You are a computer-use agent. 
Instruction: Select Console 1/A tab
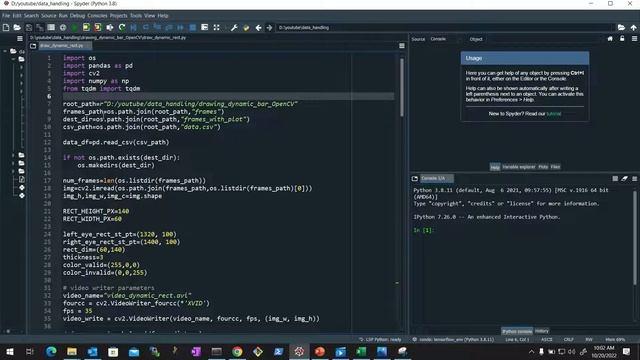tap(436, 178)
